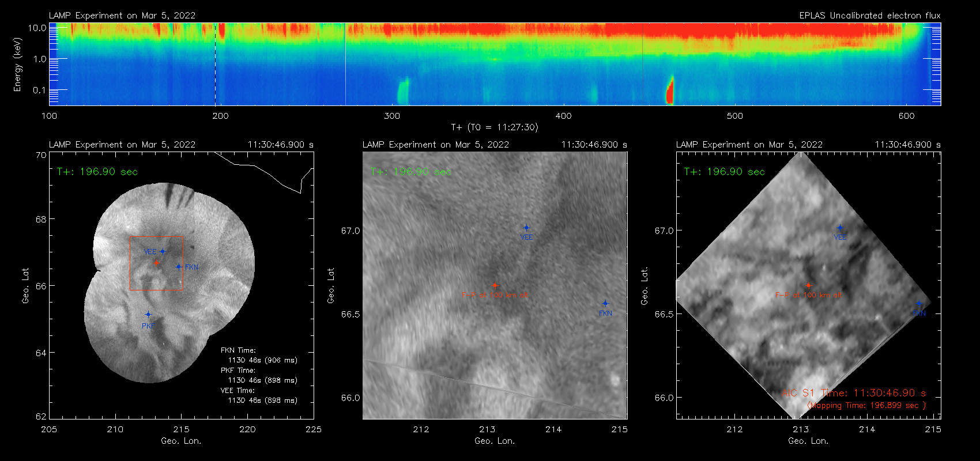
Task: Click the red footpoint marker in the AIC S1 diamond panel
Action: [808, 285]
